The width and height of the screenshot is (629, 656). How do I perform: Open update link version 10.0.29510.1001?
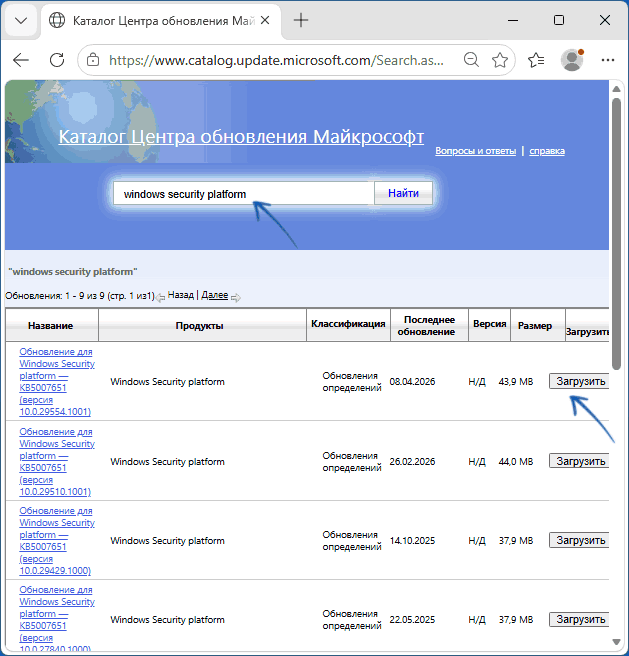click(x=57, y=461)
